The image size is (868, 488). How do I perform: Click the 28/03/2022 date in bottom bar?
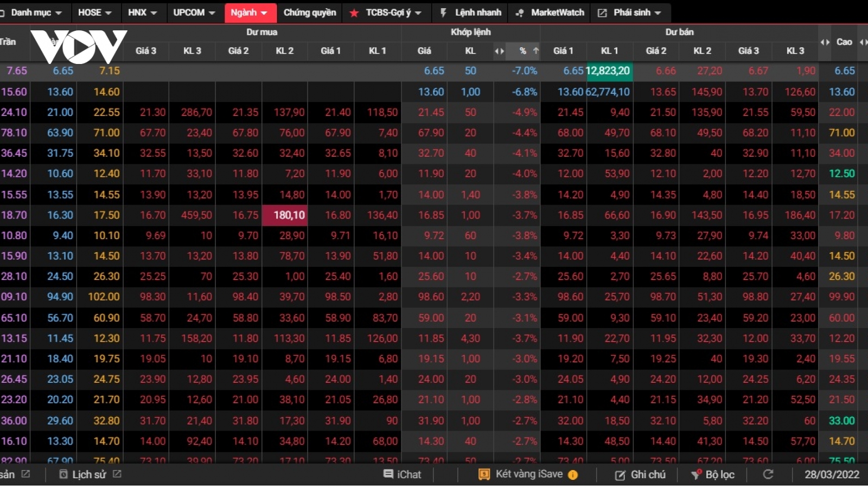pyautogui.click(x=832, y=475)
